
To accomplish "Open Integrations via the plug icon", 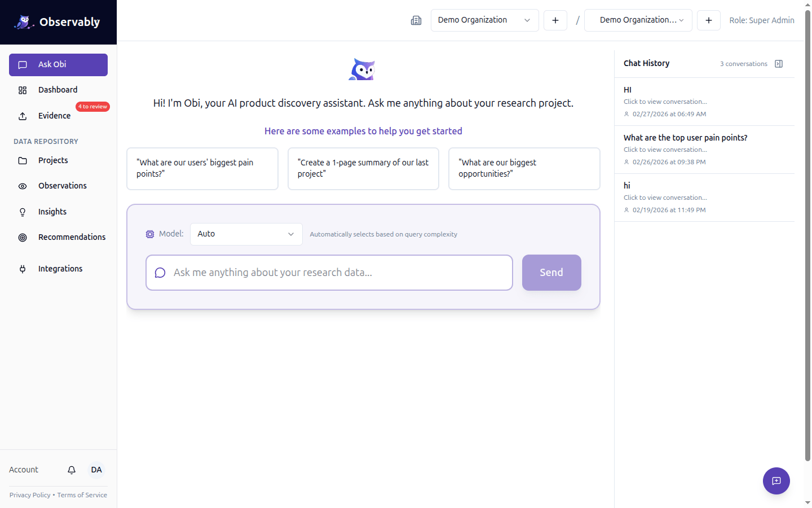I will pyautogui.click(x=23, y=269).
